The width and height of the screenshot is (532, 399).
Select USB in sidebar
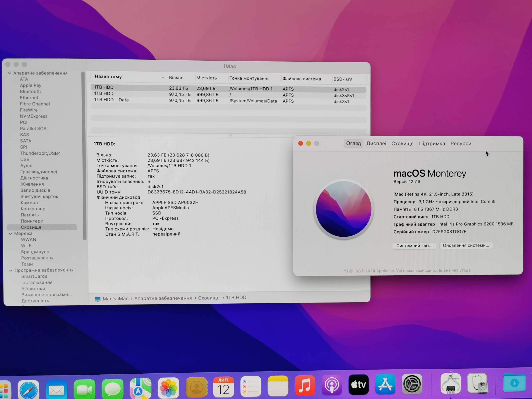(x=25, y=159)
